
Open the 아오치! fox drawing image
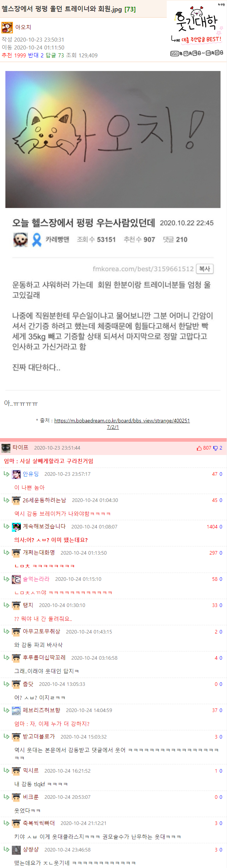point(113,139)
